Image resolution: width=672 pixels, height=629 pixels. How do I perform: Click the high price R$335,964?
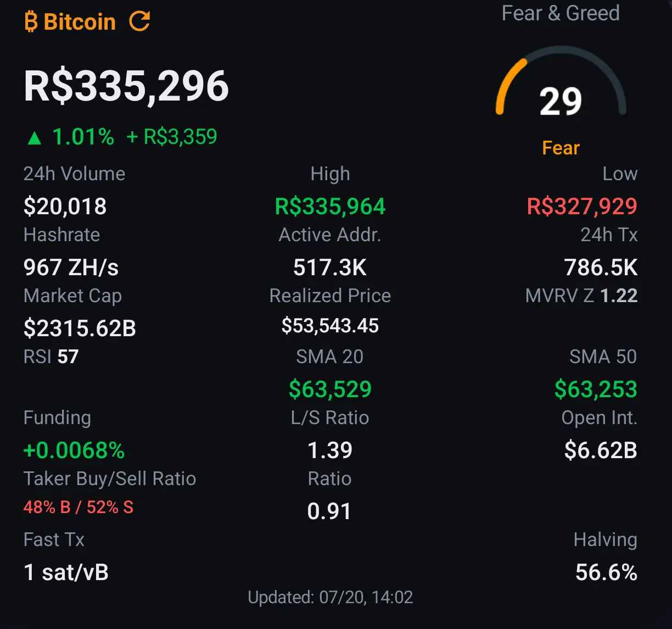tap(330, 207)
